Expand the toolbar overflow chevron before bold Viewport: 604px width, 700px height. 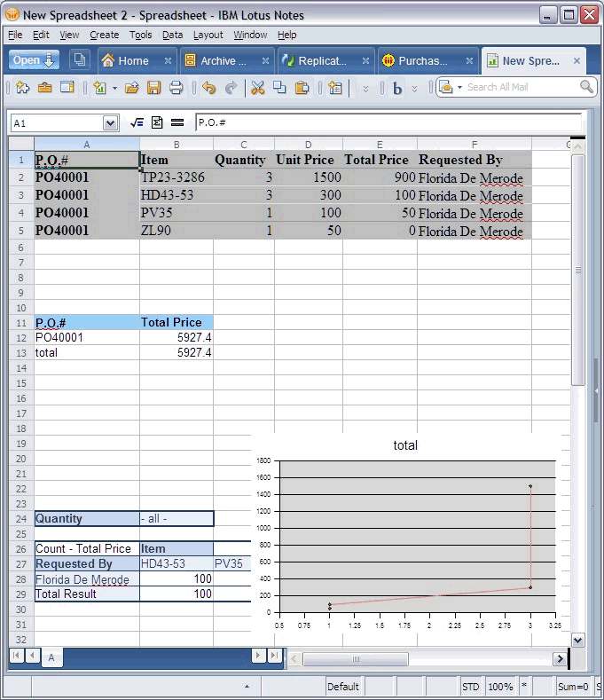(365, 89)
